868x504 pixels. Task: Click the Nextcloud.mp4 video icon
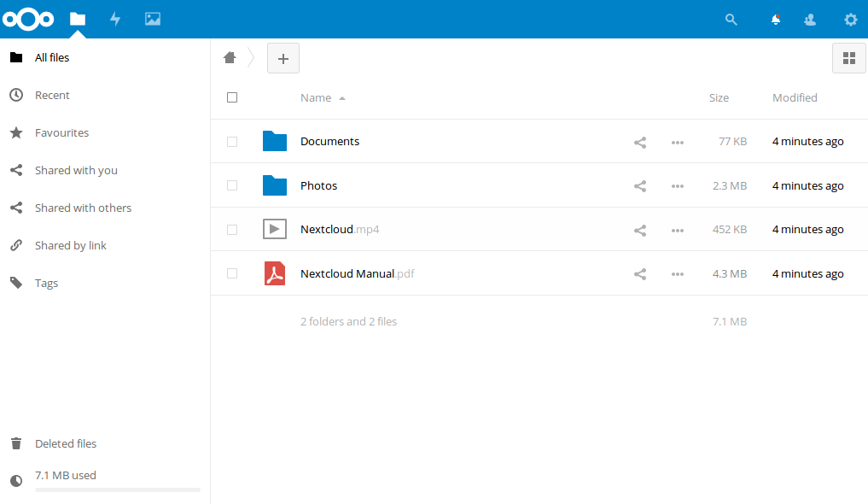275,229
